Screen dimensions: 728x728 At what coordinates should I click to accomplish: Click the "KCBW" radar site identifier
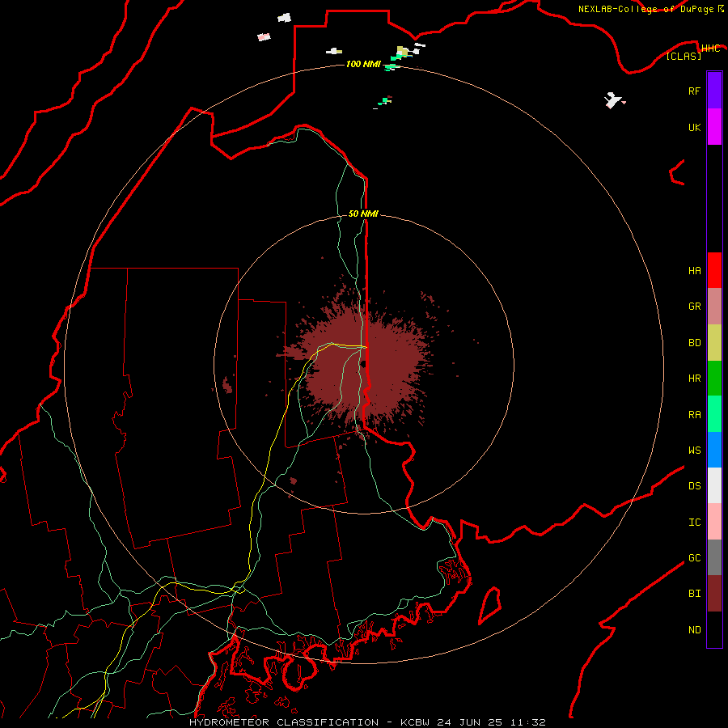[x=415, y=722]
